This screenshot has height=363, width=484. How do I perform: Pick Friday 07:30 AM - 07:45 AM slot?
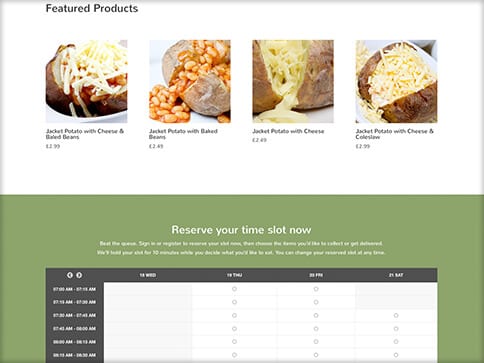[x=316, y=315]
